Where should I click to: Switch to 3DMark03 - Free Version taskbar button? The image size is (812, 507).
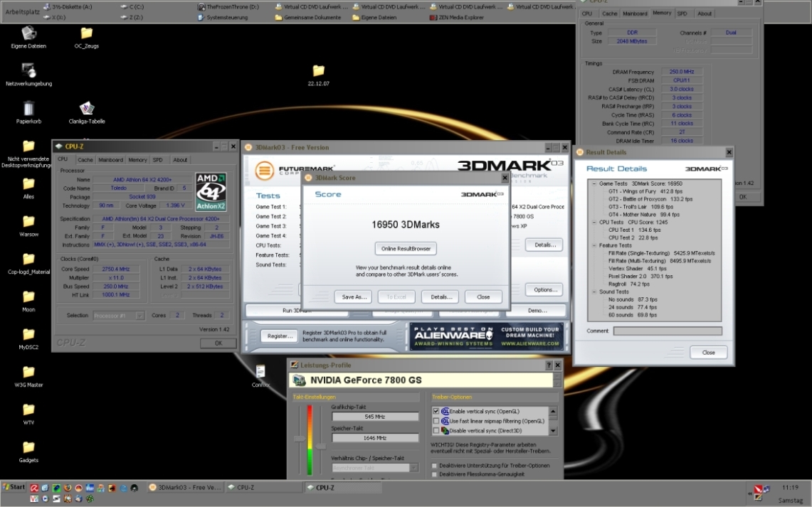(186, 487)
